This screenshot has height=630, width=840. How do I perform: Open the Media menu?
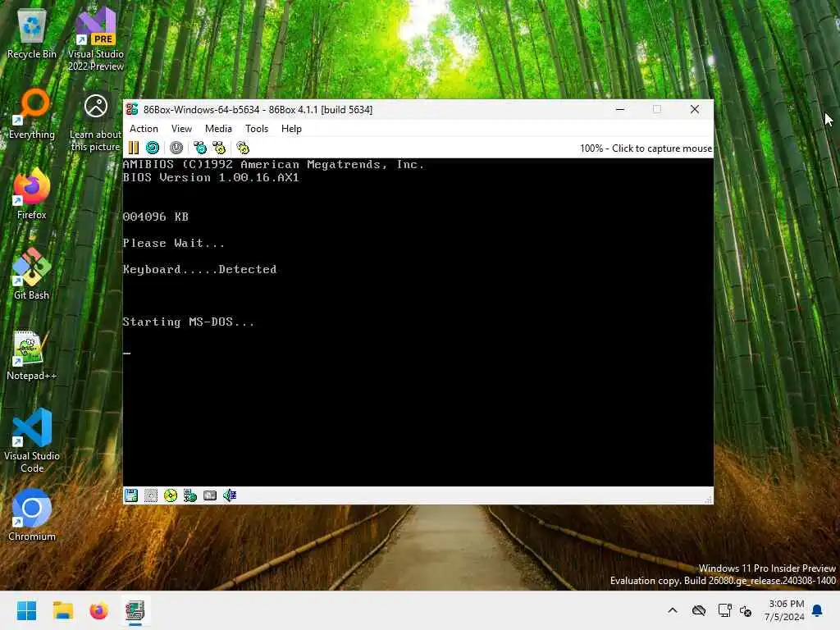tap(218, 129)
